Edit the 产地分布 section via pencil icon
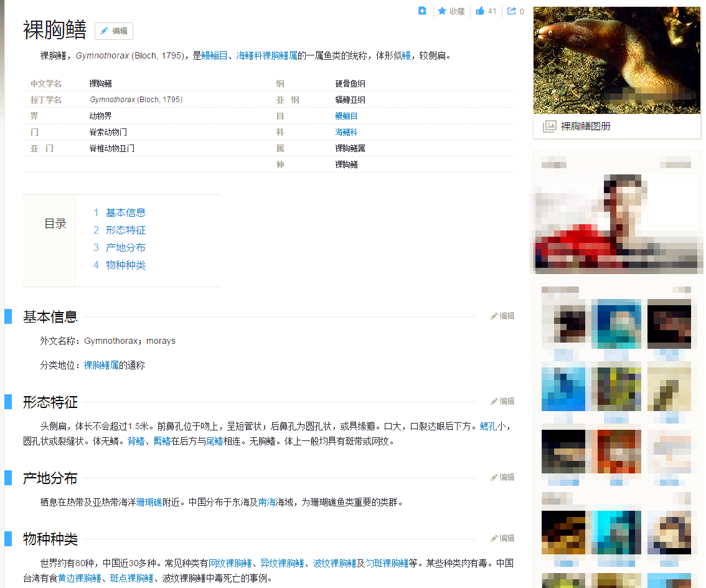The height and width of the screenshot is (588, 706). 494,478
